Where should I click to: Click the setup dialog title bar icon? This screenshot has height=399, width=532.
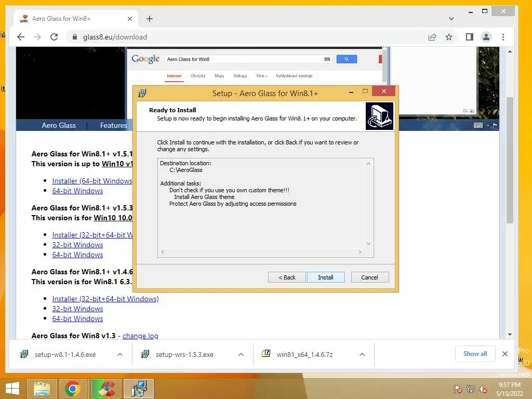(142, 93)
